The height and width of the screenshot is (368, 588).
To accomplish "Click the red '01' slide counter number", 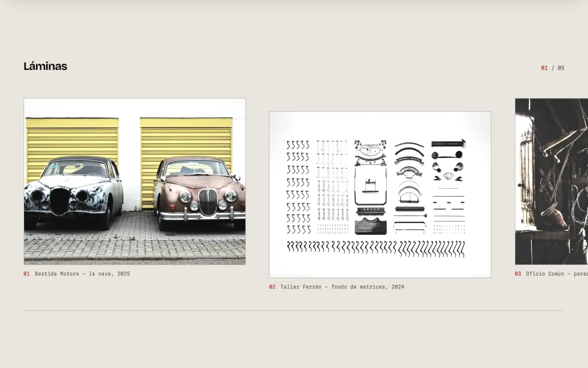I will coord(544,68).
